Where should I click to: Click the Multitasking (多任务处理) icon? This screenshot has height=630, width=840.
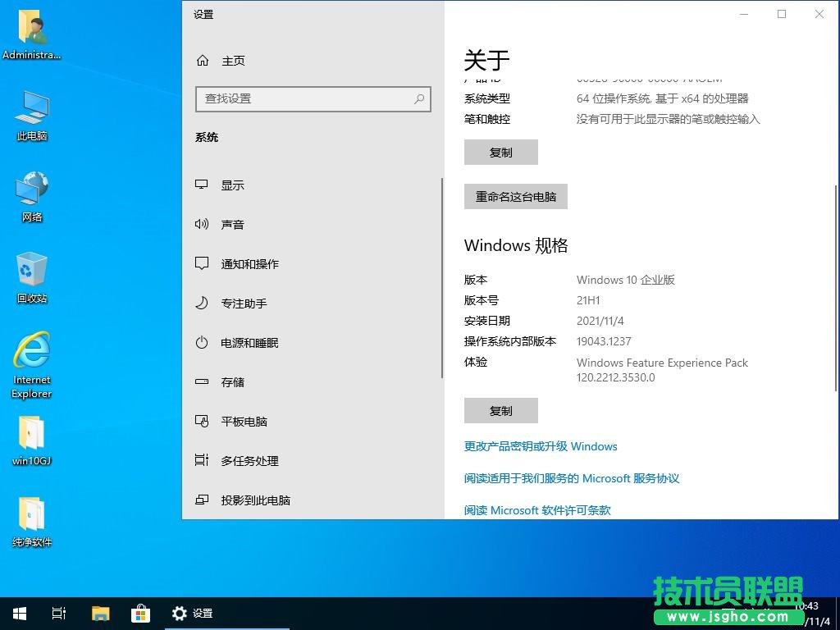202,461
